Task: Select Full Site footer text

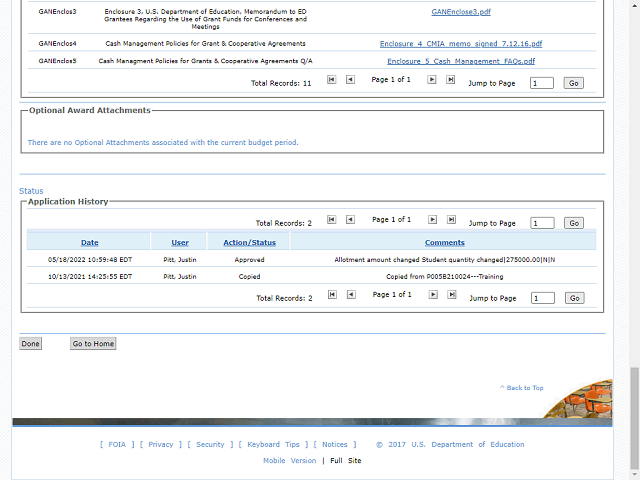Action: (346, 460)
